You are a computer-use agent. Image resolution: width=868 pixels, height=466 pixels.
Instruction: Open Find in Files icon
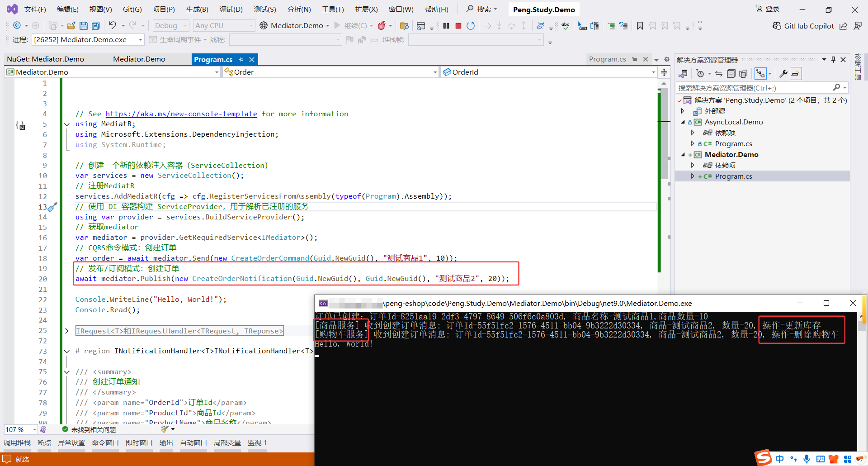coord(405,26)
